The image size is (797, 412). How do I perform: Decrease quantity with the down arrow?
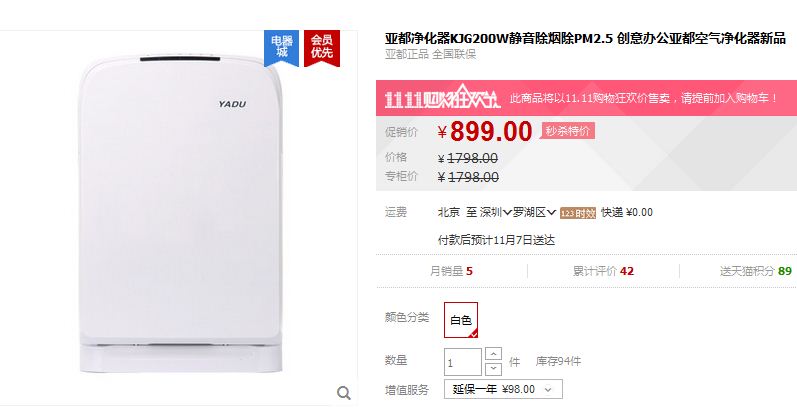coord(494,369)
